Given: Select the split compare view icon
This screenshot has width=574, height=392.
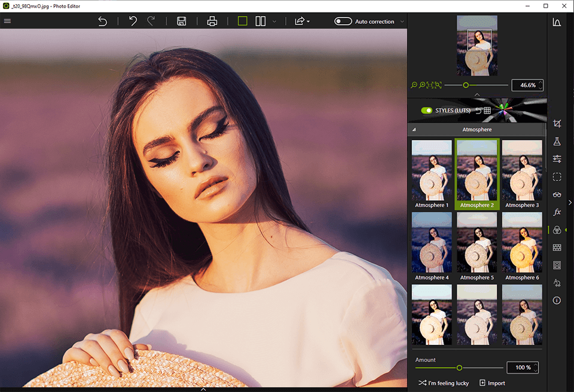Looking at the screenshot, I should (x=261, y=22).
